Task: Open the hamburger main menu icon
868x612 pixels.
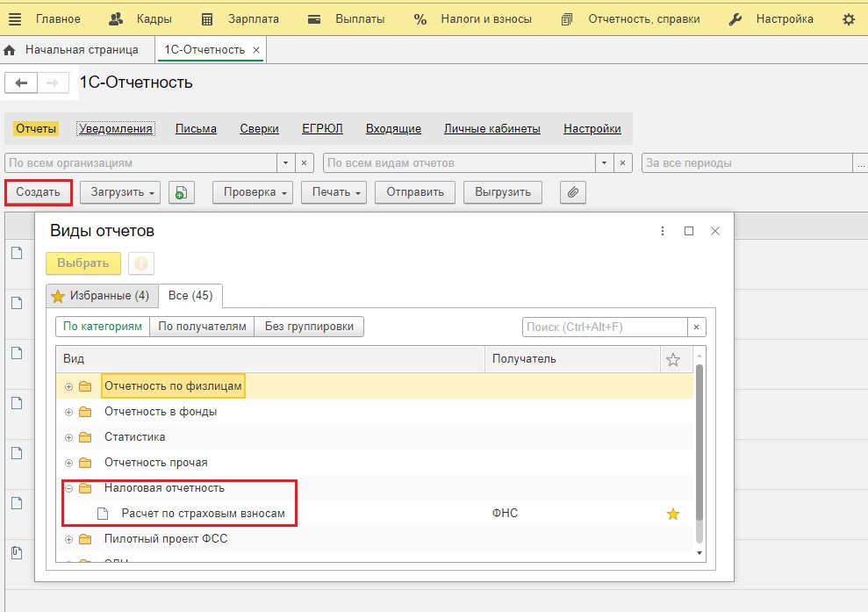Action: click(x=15, y=19)
